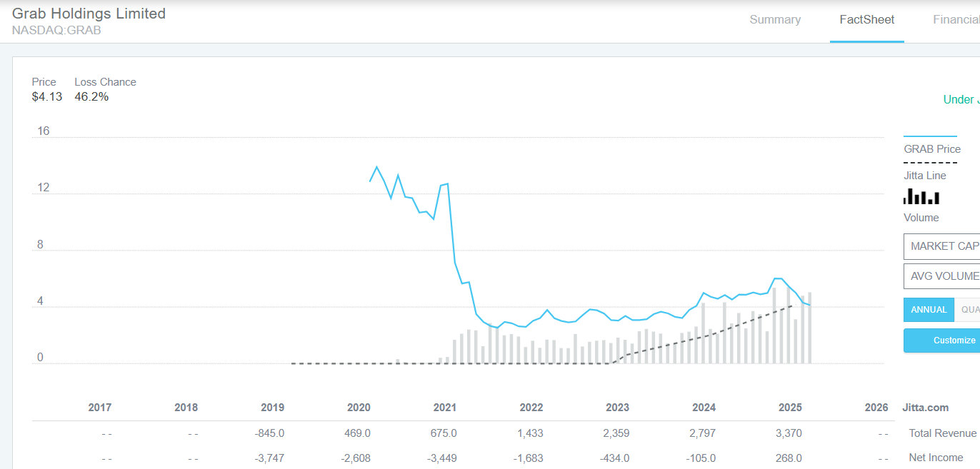Click the -105.0 net income cell
This screenshot has width=980, height=469.
(x=701, y=458)
